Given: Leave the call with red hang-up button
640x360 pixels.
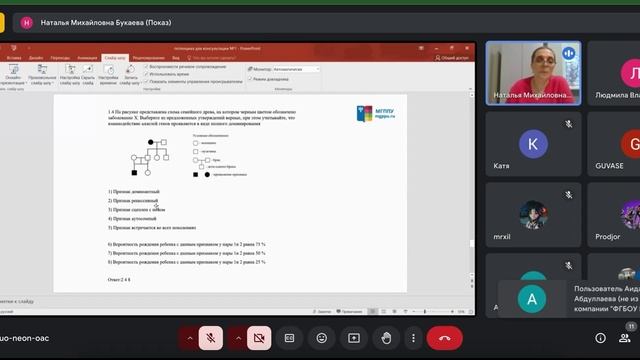Looking at the screenshot, I should click(445, 338).
